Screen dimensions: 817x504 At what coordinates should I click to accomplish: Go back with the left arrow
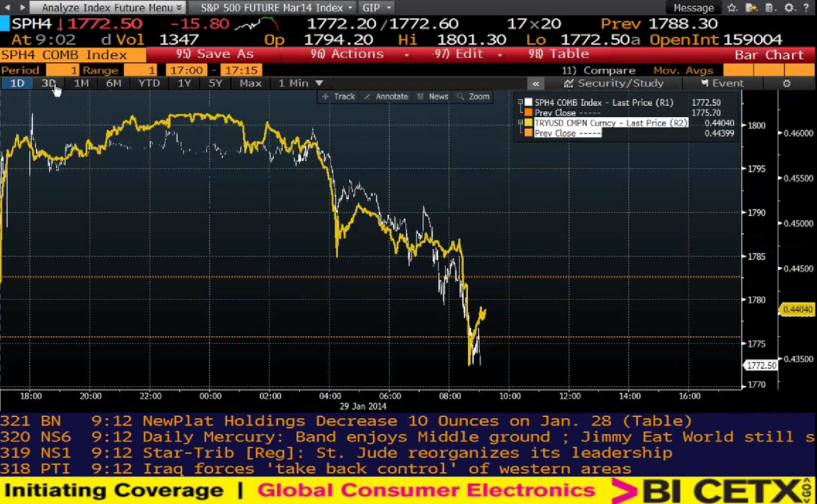(7, 7)
